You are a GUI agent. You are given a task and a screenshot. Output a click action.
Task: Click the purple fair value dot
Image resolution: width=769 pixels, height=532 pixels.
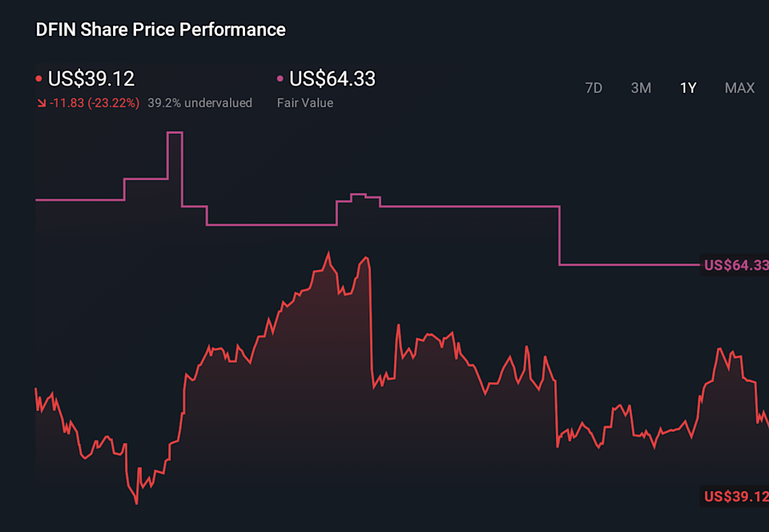pyautogui.click(x=280, y=79)
